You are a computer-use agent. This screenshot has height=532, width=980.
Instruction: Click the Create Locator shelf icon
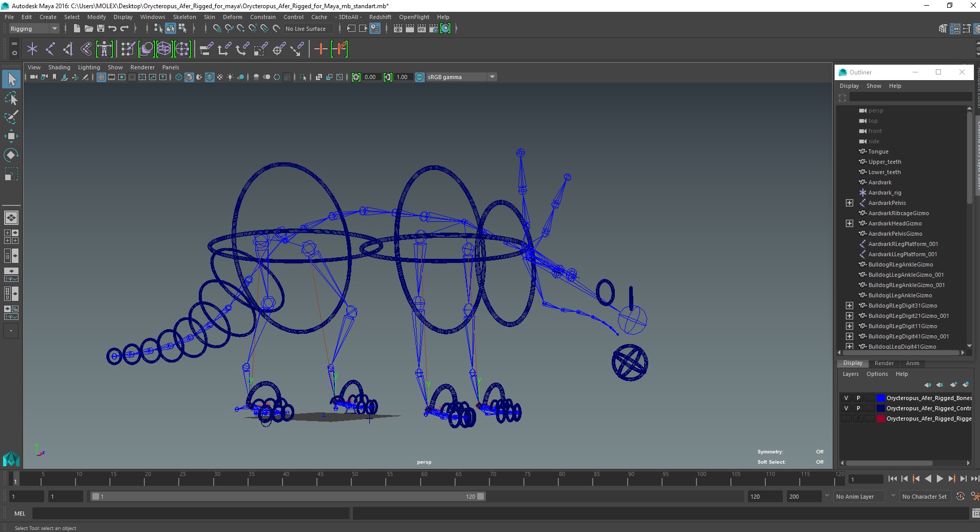(x=32, y=49)
